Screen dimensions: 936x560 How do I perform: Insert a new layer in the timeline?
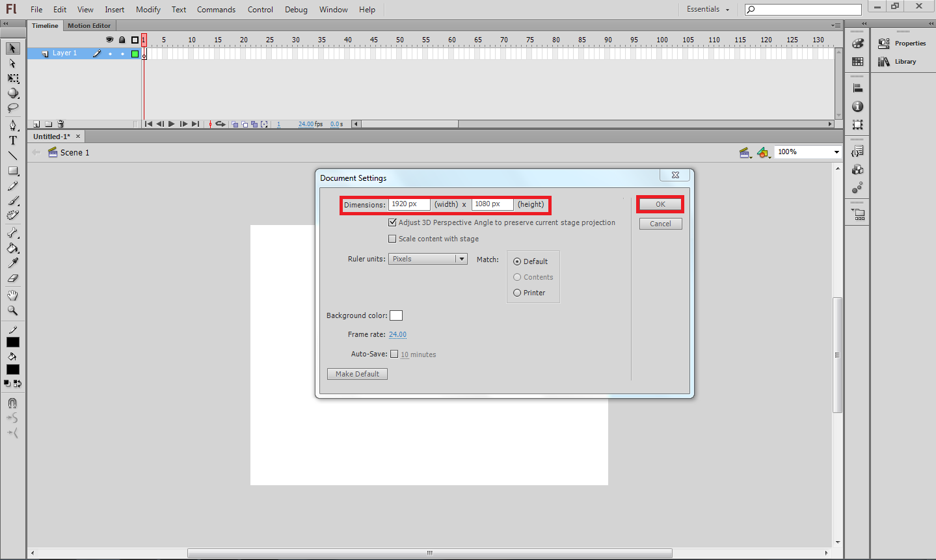pyautogui.click(x=36, y=124)
